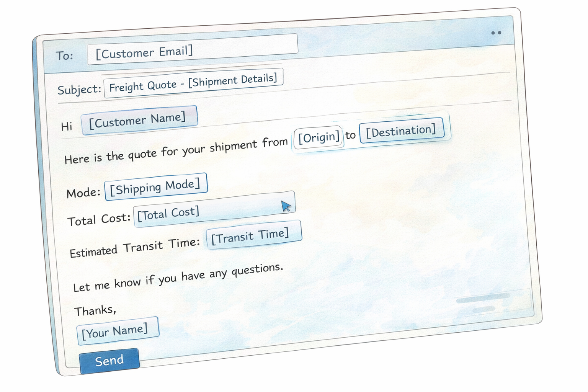Click the 'Let me know if you have any questions.' text
This screenshot has height=392, width=588.
click(x=178, y=277)
